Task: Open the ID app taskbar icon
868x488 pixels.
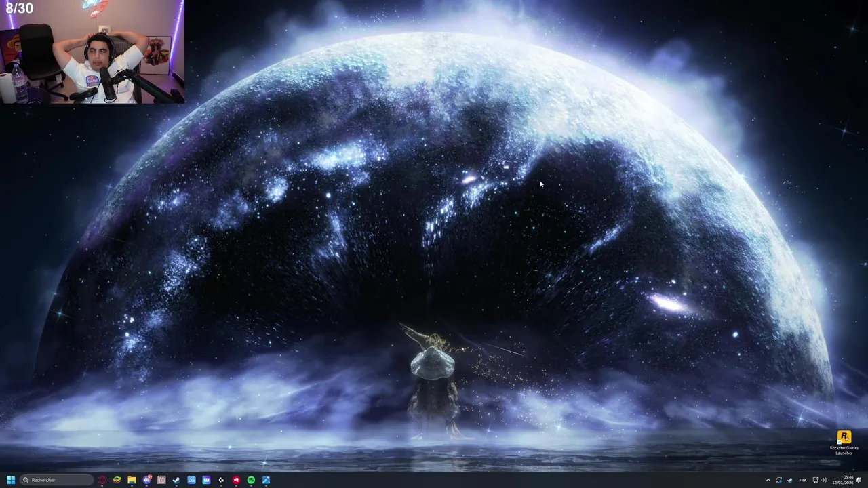Action: point(161,480)
